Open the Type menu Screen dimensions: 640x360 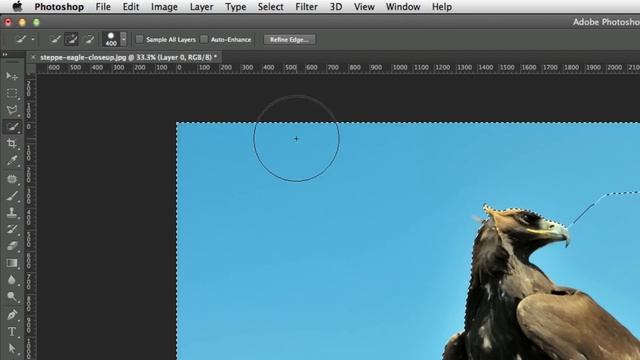[236, 7]
